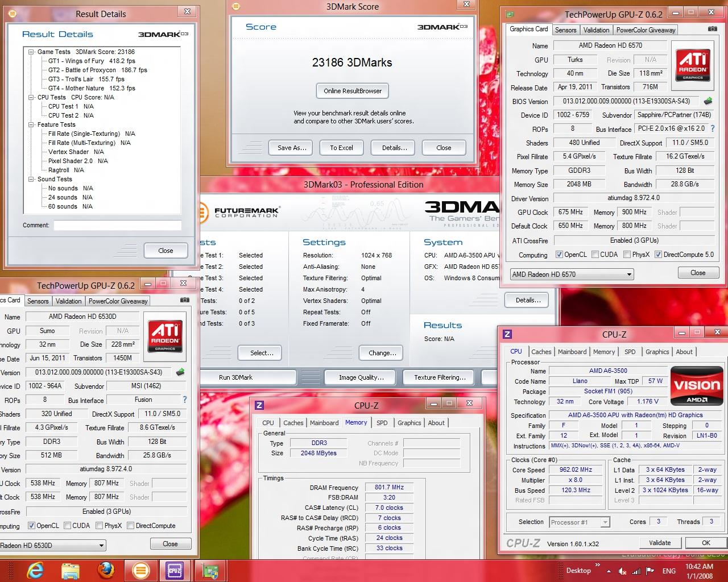728x582 pixels.
Task: Click BIOS save icon in HD 6530D GPU-Z
Action: point(180,372)
